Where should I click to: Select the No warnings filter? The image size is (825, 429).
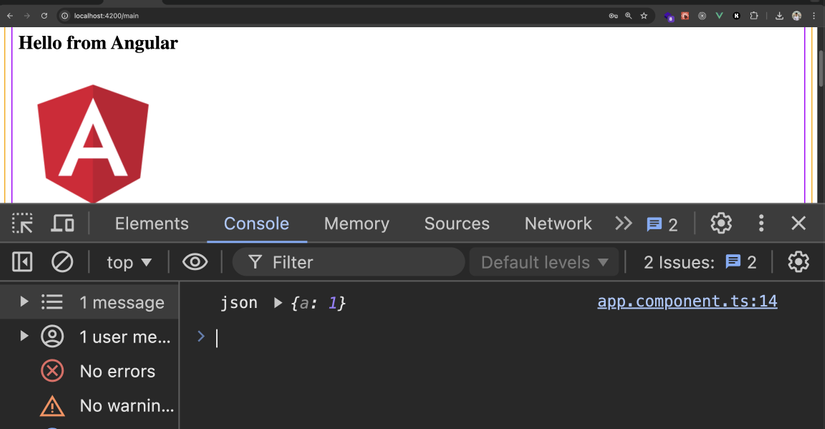pos(89,405)
